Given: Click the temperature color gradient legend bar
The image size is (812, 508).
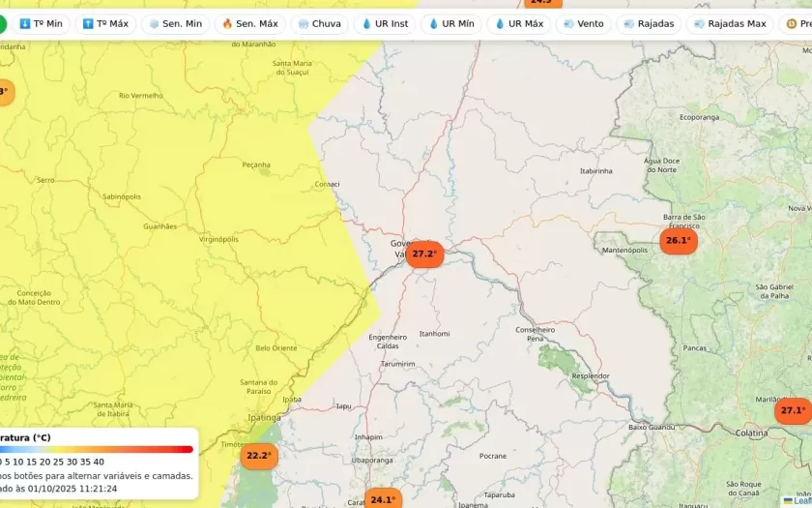Looking at the screenshot, I should coord(97,449).
